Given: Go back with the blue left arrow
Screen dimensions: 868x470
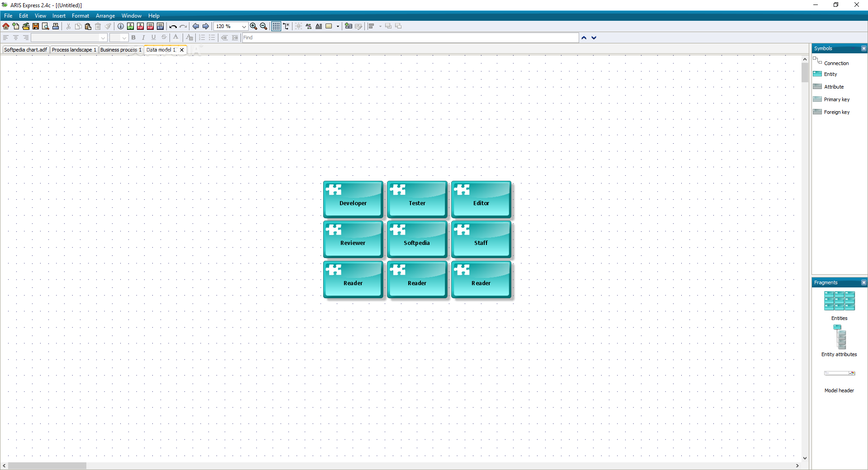Looking at the screenshot, I should (196, 26).
